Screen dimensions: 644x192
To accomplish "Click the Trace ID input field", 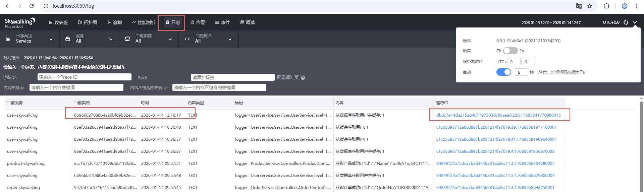I will click(85, 77).
